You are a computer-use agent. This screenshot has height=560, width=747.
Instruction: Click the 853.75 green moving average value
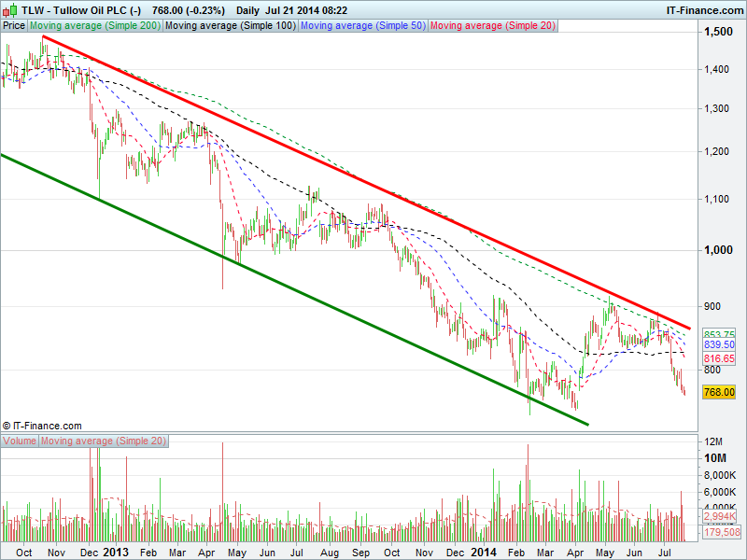pyautogui.click(x=719, y=334)
